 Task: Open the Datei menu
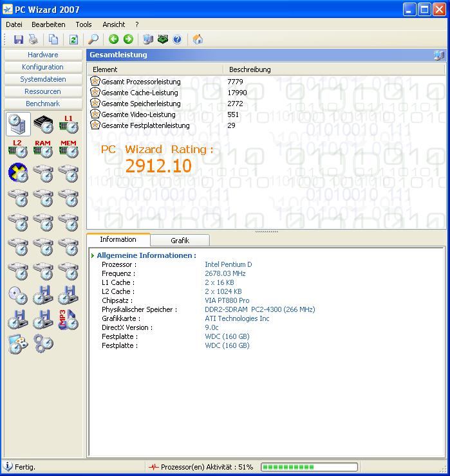pyautogui.click(x=14, y=24)
